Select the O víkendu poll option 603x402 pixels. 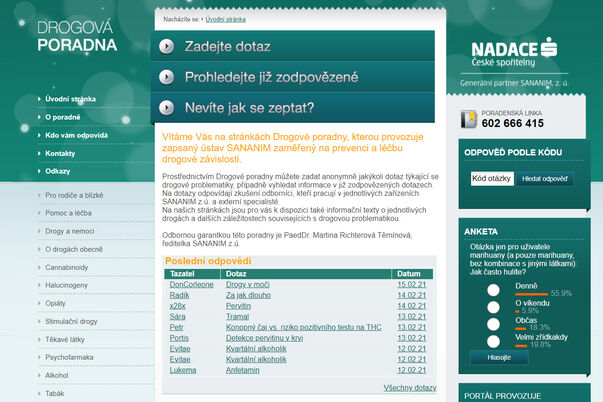pos(492,307)
